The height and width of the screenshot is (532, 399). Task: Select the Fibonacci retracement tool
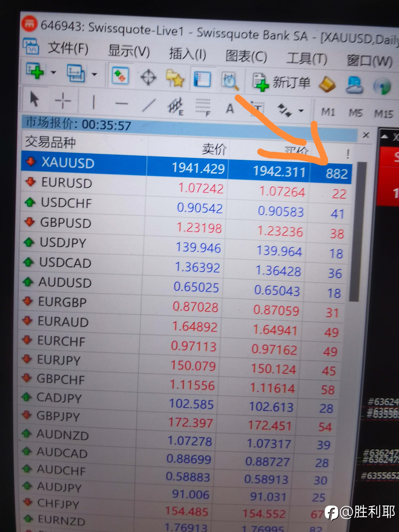(x=203, y=107)
